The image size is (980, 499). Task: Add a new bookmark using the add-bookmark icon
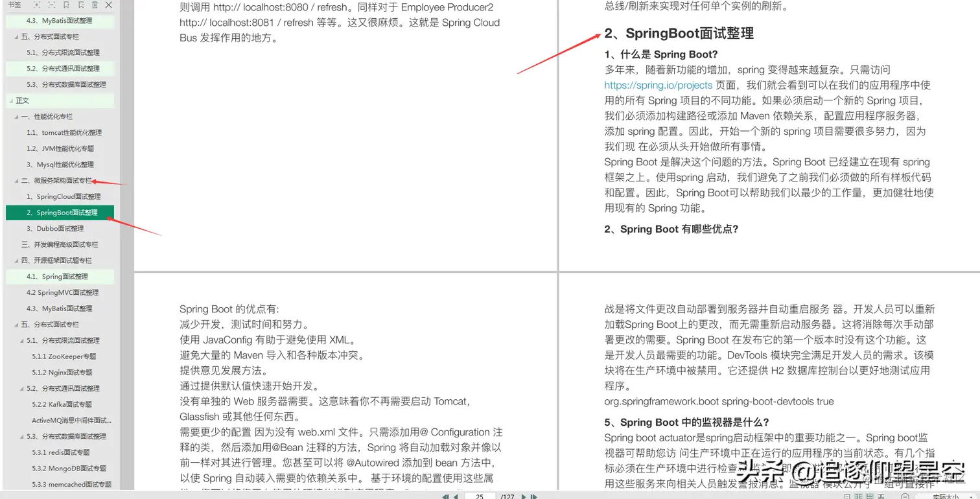pyautogui.click(x=67, y=5)
